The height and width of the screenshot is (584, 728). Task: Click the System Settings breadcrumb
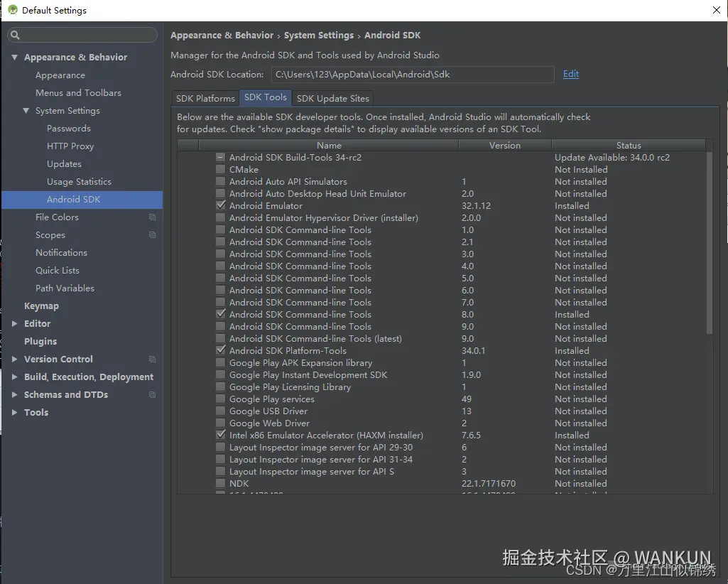click(x=318, y=36)
